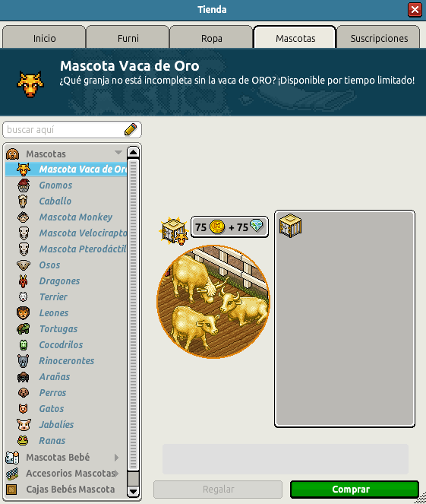
Task: Click scrollbar down arrow in pet list
Action: click(133, 492)
